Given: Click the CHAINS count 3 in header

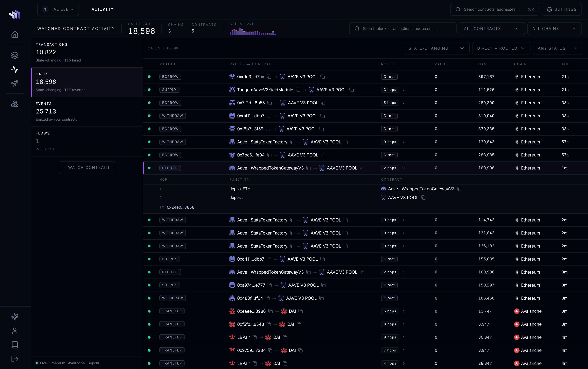Looking at the screenshot, I should (169, 31).
